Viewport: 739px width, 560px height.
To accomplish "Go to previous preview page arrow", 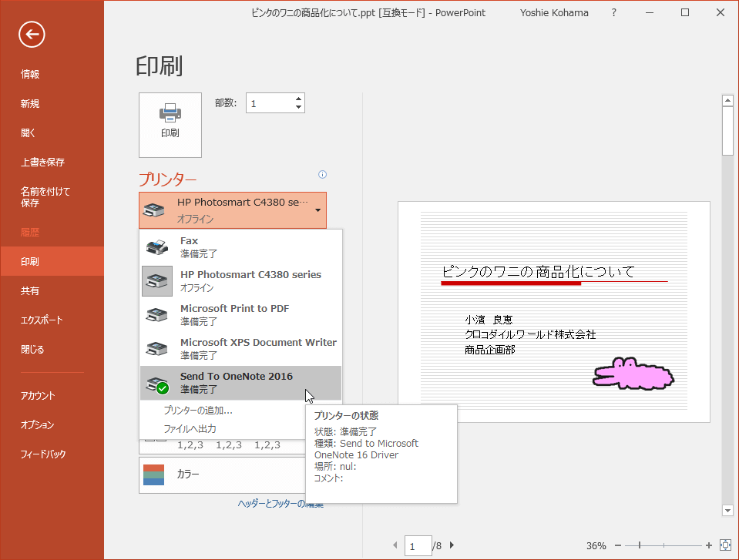I will click(395, 545).
